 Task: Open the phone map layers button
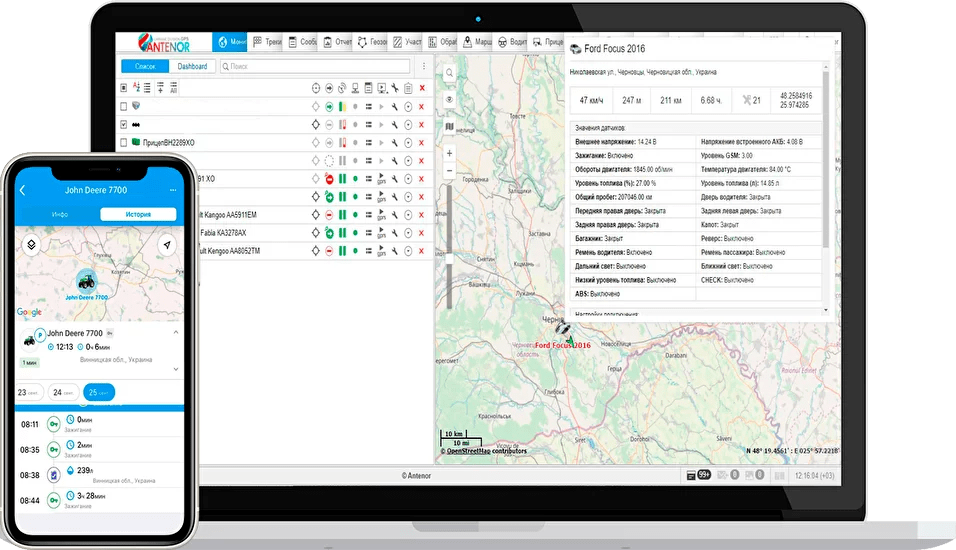click(x=32, y=245)
